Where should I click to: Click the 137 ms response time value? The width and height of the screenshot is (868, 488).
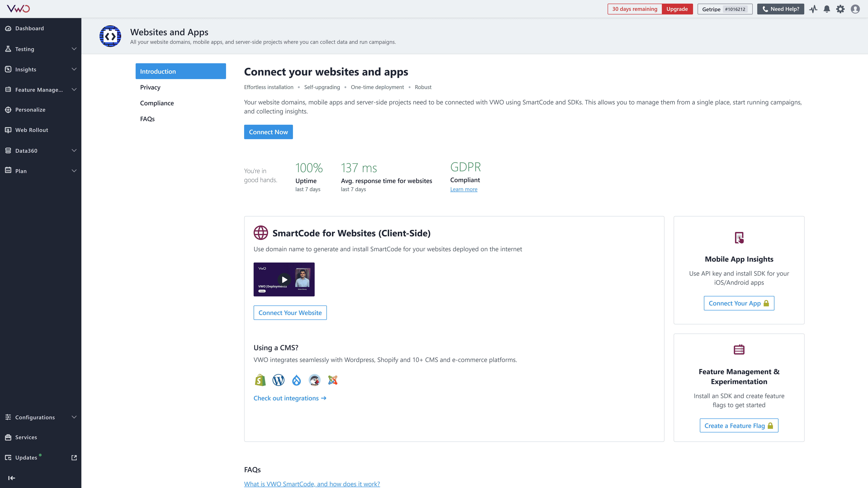[359, 168]
